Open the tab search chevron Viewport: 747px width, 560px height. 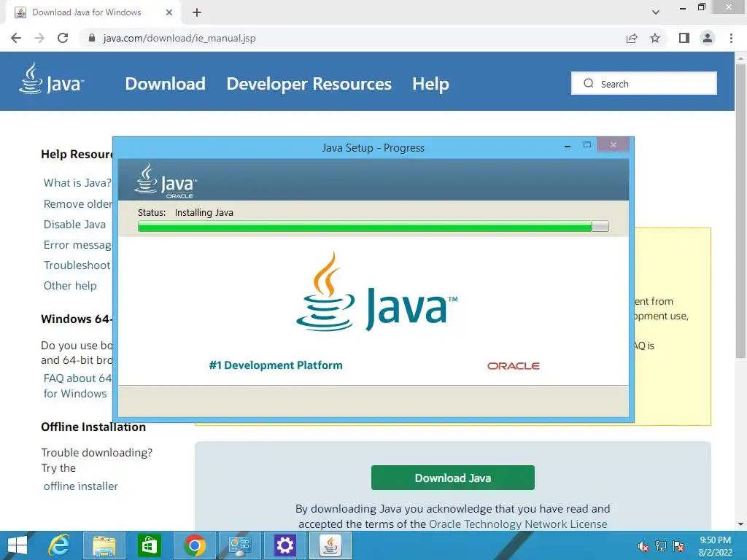(x=656, y=12)
